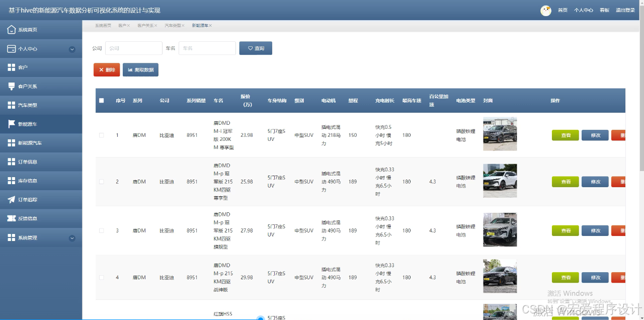Screen dimensions: 644x320
Task: Click the 爬取数据 button
Action: [140, 70]
